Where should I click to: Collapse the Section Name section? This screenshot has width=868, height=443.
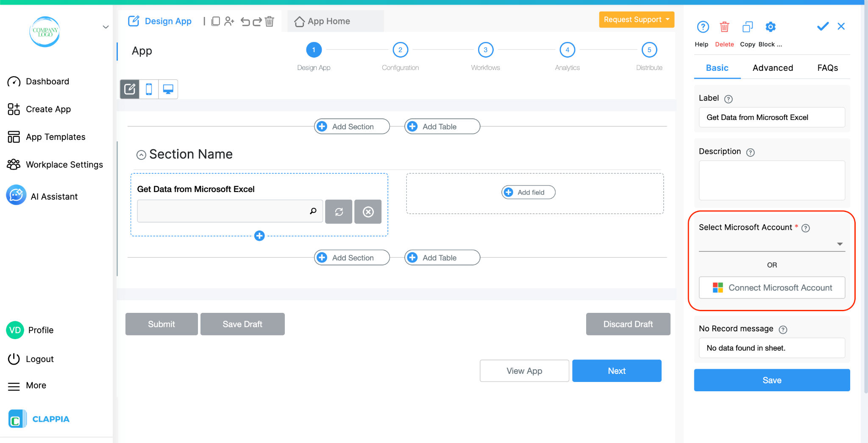(141, 155)
